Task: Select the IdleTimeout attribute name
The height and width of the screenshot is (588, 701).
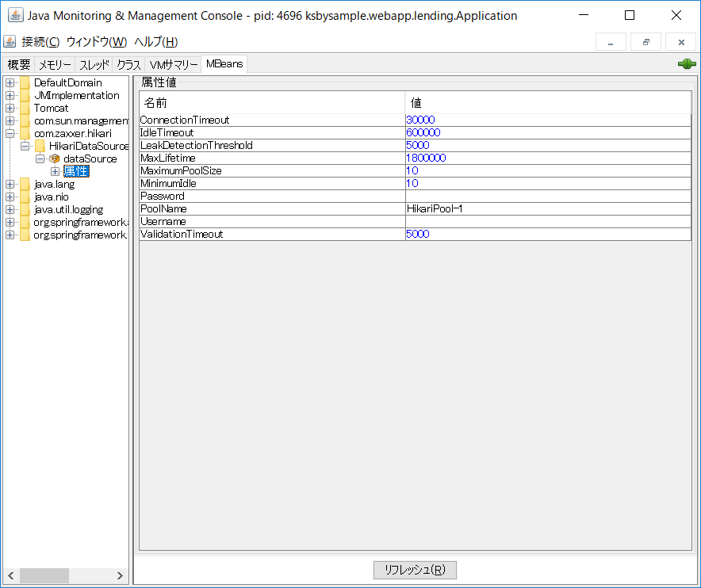Action: (167, 132)
